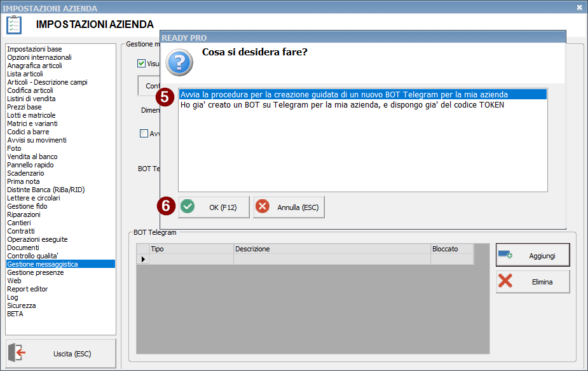Select 'Ho gia' creato un BOT' option

[342, 105]
